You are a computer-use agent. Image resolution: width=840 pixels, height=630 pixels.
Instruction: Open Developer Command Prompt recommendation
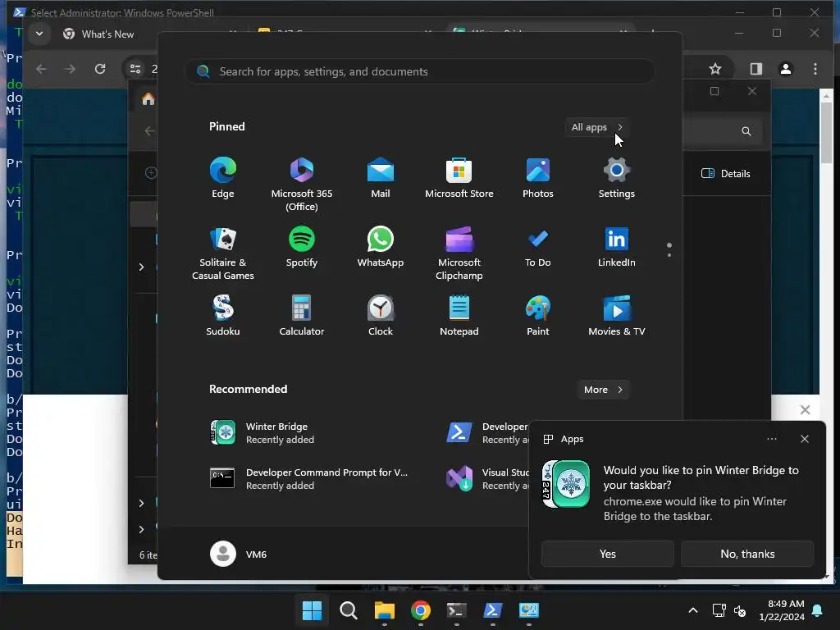click(x=309, y=478)
